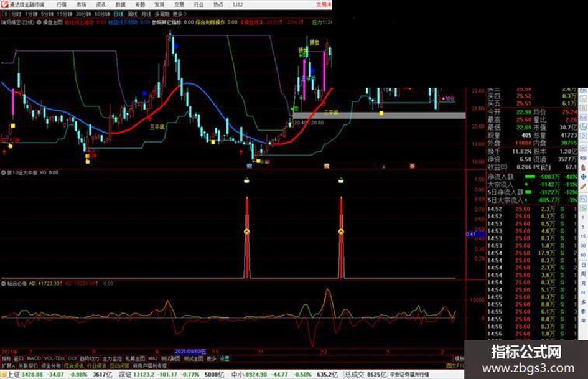Select the 日线 period tab

point(118,14)
